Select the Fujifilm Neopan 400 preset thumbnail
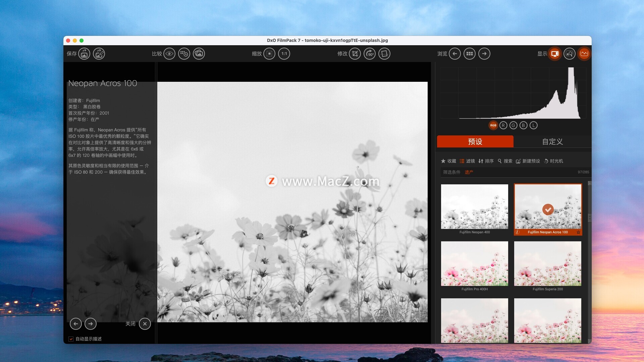 475,206
